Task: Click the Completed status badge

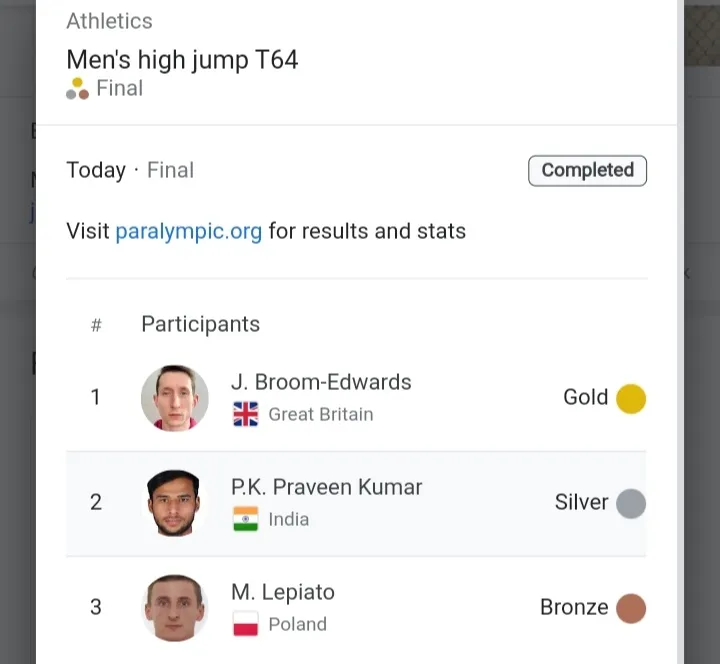Action: (x=587, y=170)
